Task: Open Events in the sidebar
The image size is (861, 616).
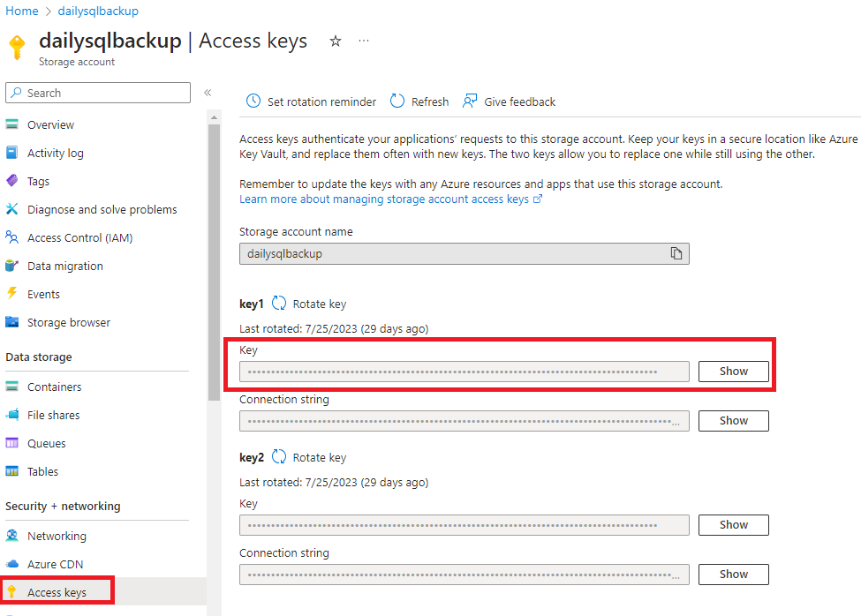Action: (43, 294)
